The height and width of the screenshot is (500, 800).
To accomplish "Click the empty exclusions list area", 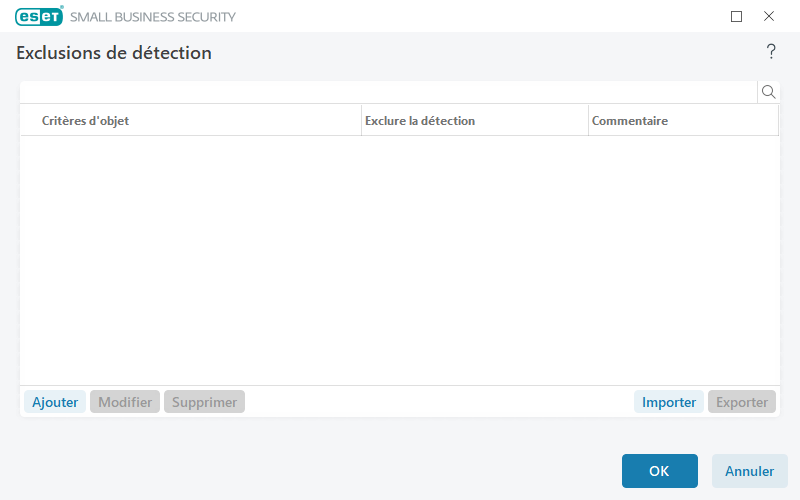I will (x=400, y=260).
